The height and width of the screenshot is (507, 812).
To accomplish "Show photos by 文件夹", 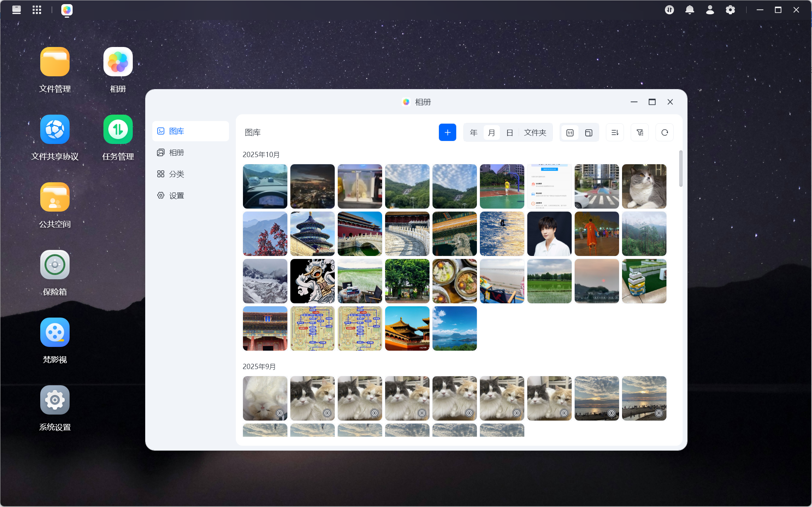I will pos(535,133).
